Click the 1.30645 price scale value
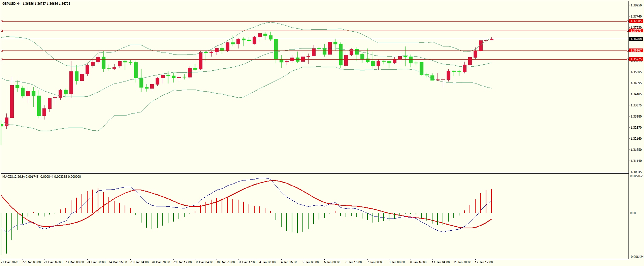The width and height of the screenshot is (644, 266). click(636, 172)
